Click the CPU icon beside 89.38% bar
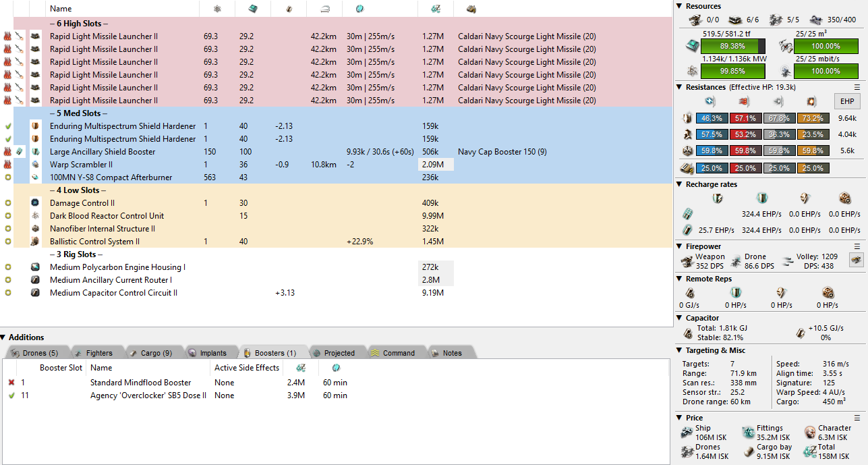 click(x=691, y=47)
